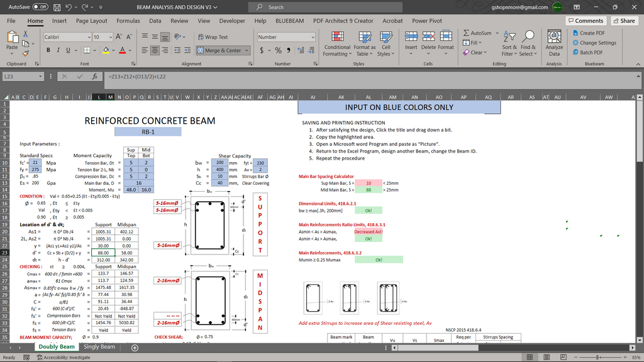Add a new sheet with plus icon
Screen dimensions: 644x362
pyautogui.click(x=135, y=348)
